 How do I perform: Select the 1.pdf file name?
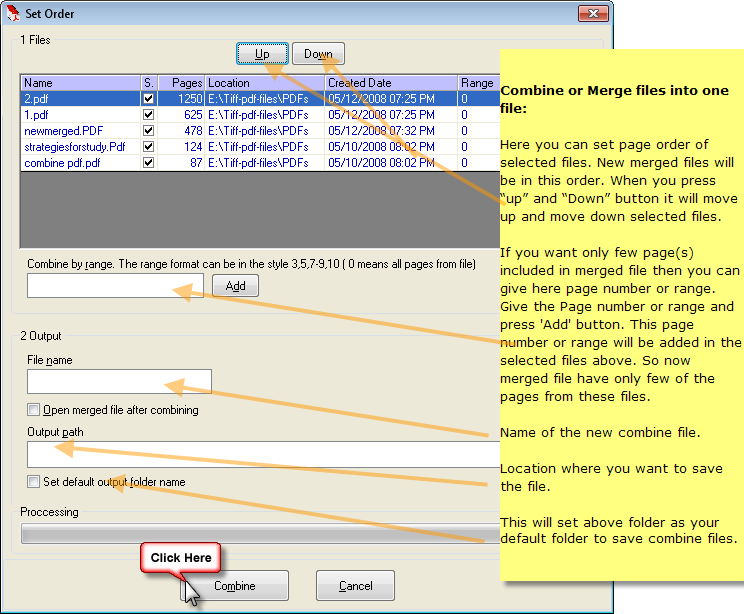(x=36, y=115)
